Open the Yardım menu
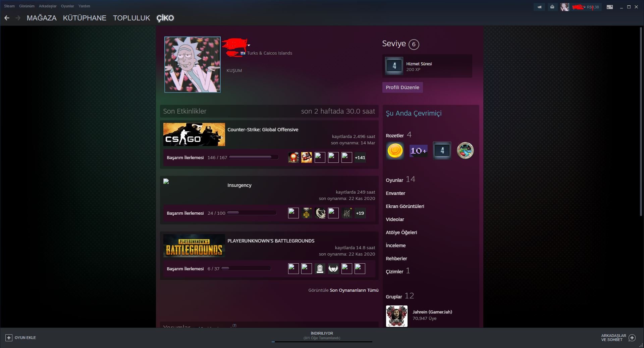Image resolution: width=644 pixels, height=348 pixels. tap(84, 6)
